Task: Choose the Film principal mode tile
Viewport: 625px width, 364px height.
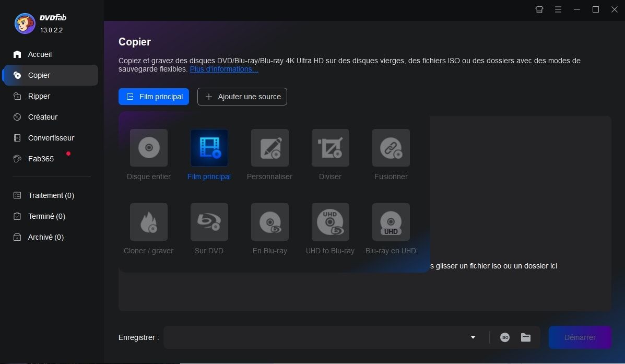Action: (209, 147)
